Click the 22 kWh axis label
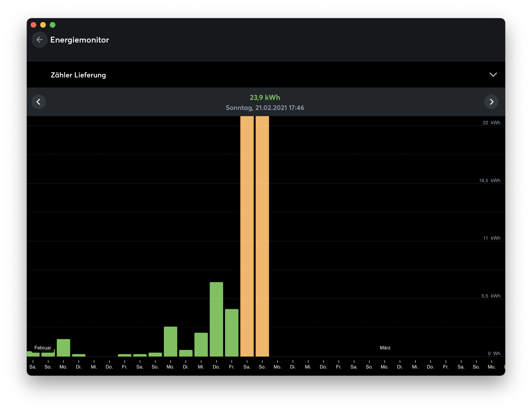This screenshot has height=411, width=532. 491,123
